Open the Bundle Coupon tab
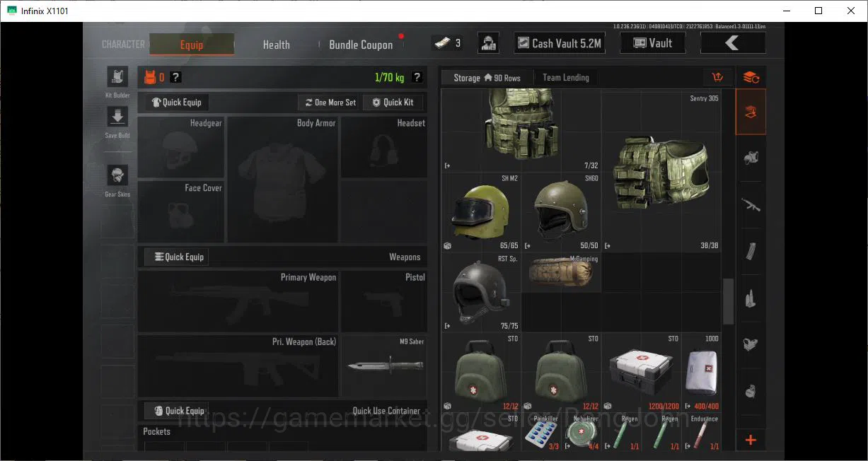This screenshot has width=868, height=461. 361,45
